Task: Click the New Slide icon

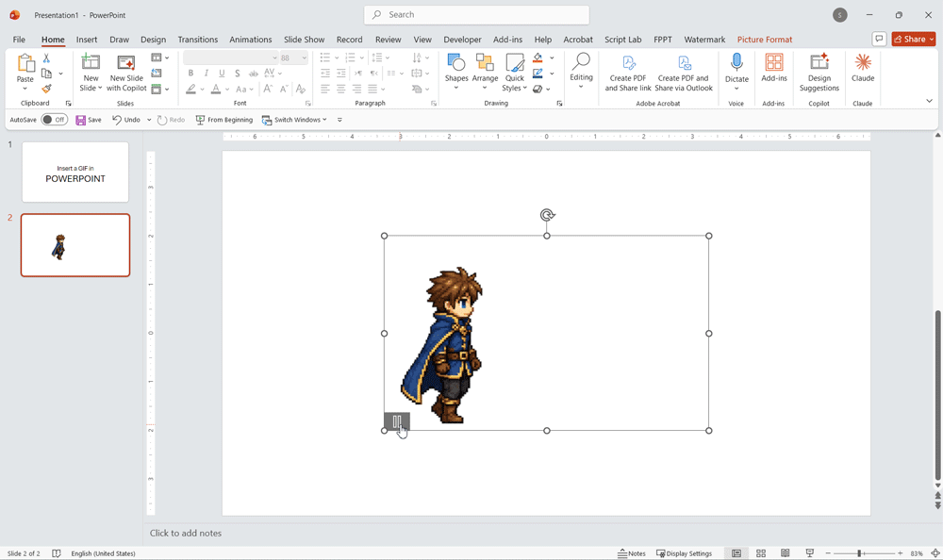Action: click(91, 62)
